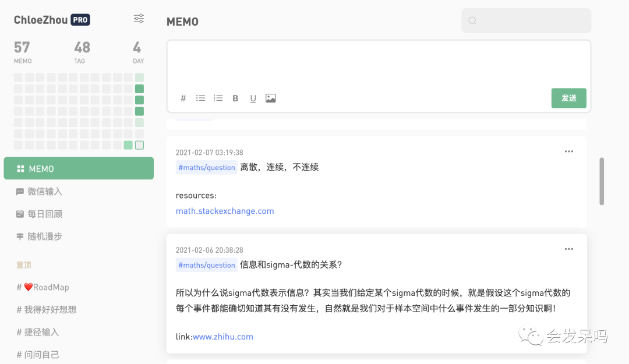This screenshot has height=364, width=629.
Task: Click the 57 MEMO count stat
Action: (23, 52)
